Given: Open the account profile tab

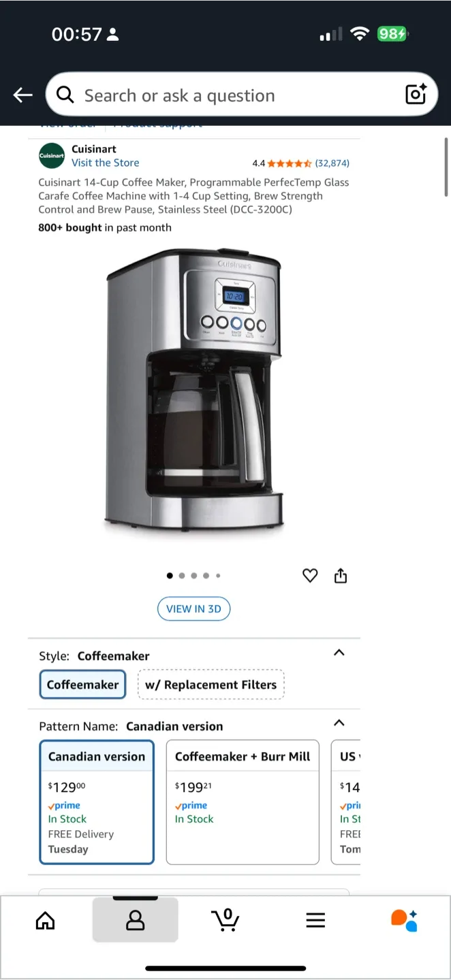Looking at the screenshot, I should [x=136, y=920].
